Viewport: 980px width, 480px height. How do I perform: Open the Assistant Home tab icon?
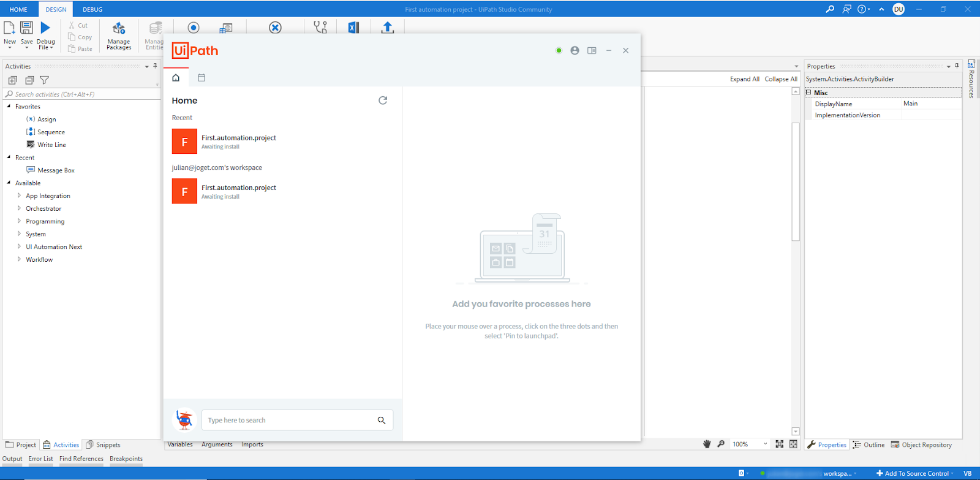176,78
